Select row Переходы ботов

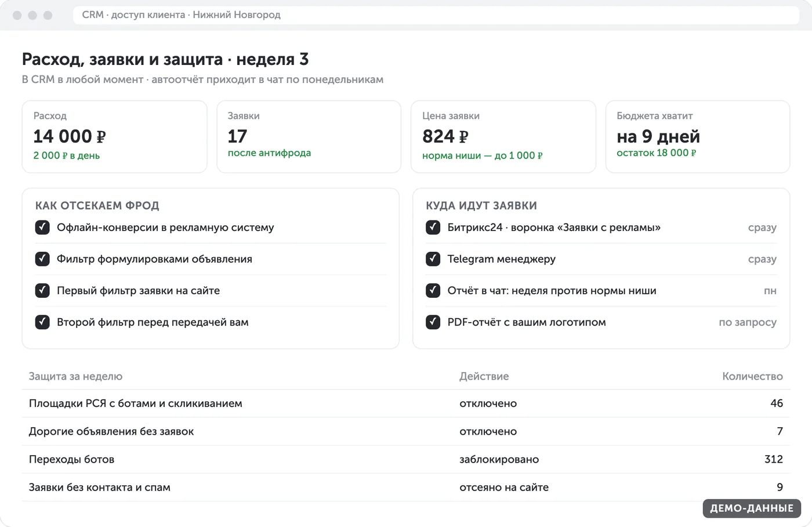pos(406,459)
